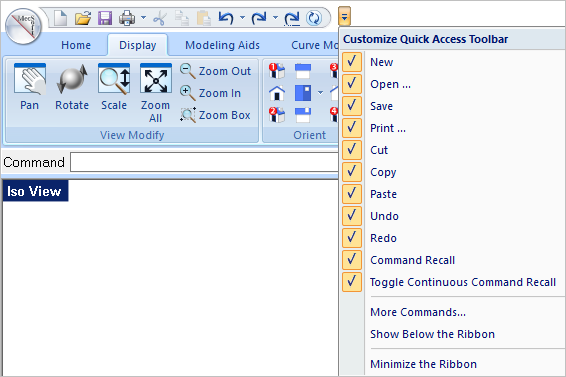Expand the dropdown arrow beside the side view icon
This screenshot has height=377, width=566.
(320, 93)
